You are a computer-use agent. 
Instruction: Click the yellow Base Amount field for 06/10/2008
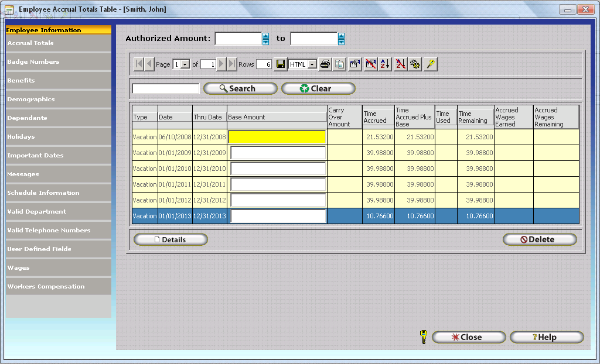(277, 137)
